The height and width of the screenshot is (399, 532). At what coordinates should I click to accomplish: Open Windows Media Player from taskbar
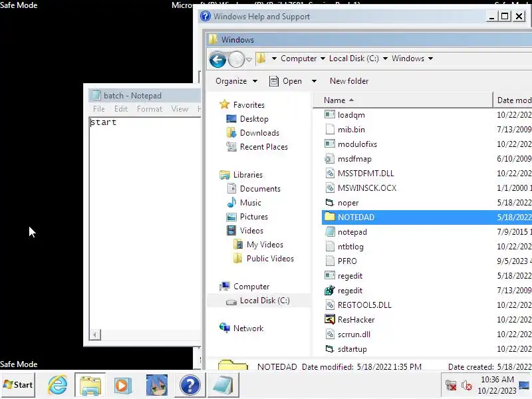123,385
